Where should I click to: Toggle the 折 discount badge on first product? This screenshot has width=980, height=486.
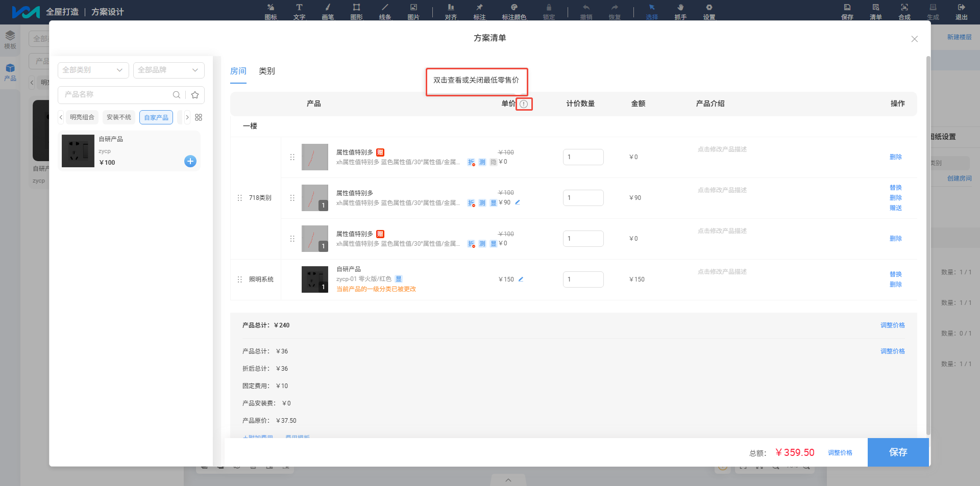(471, 162)
